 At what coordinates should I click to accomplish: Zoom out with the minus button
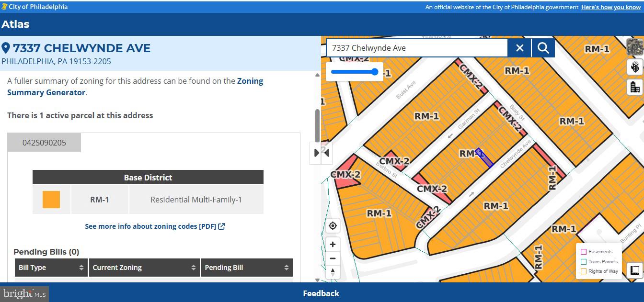pyautogui.click(x=333, y=258)
